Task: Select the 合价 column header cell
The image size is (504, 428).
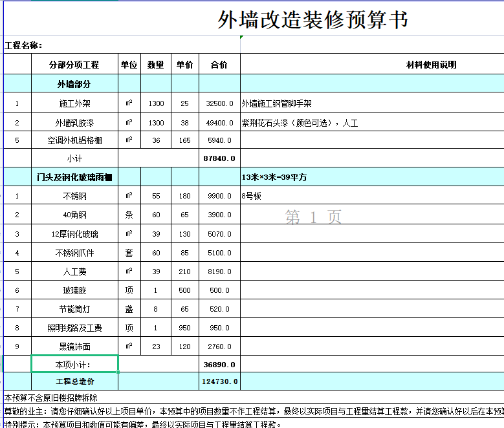Action: click(x=219, y=64)
